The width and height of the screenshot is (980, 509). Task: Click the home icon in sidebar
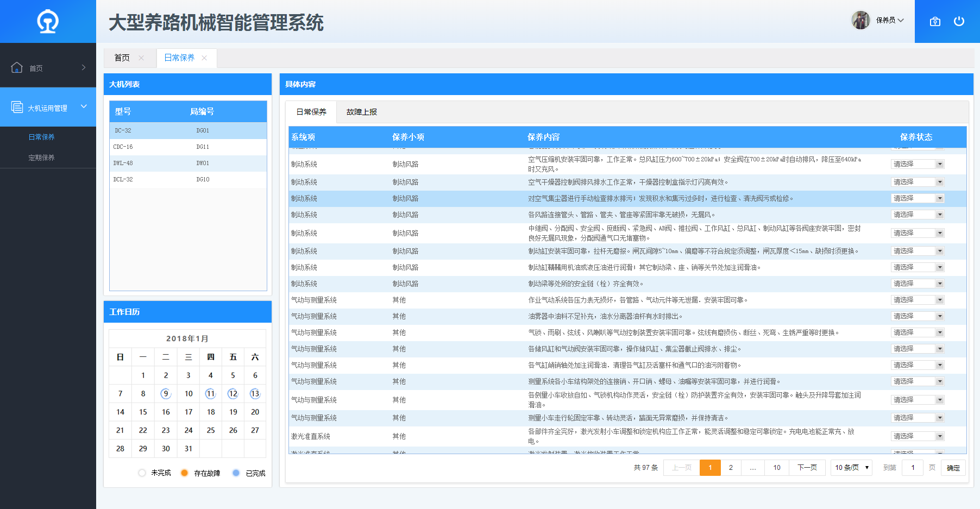(x=17, y=67)
